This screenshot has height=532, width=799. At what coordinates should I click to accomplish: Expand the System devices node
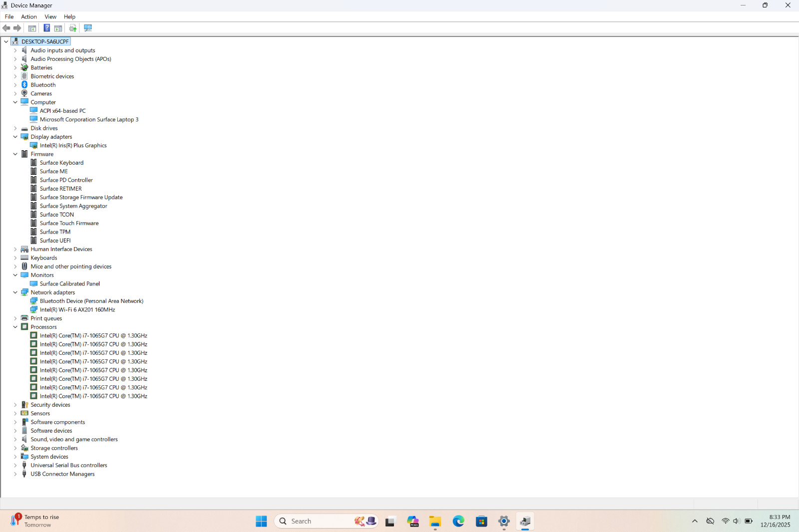pyautogui.click(x=15, y=457)
